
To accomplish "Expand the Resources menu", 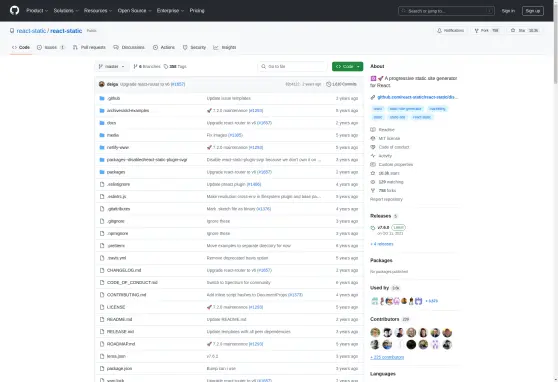I will click(98, 11).
